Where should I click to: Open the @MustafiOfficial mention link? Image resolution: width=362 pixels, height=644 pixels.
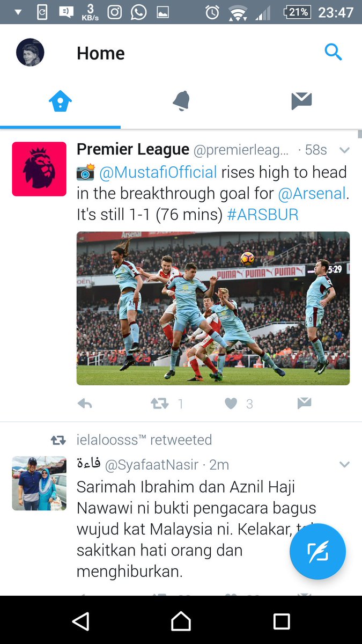pos(158,173)
